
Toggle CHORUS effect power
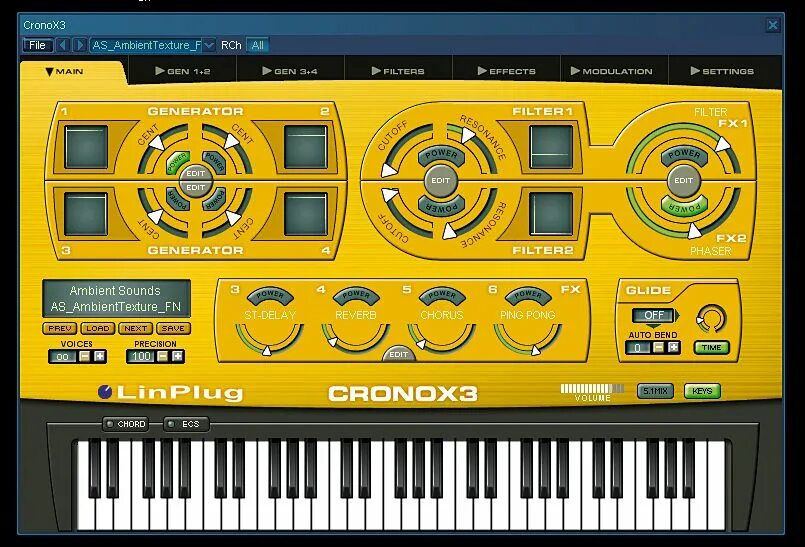point(442,295)
